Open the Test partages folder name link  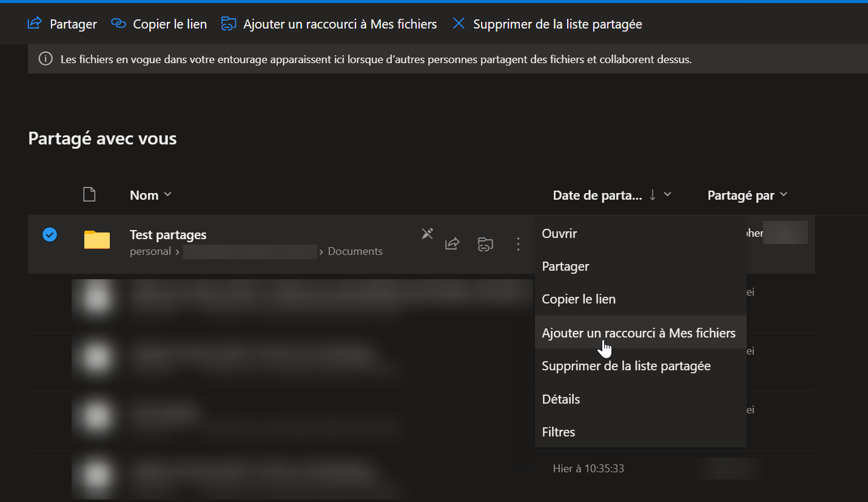pos(168,235)
